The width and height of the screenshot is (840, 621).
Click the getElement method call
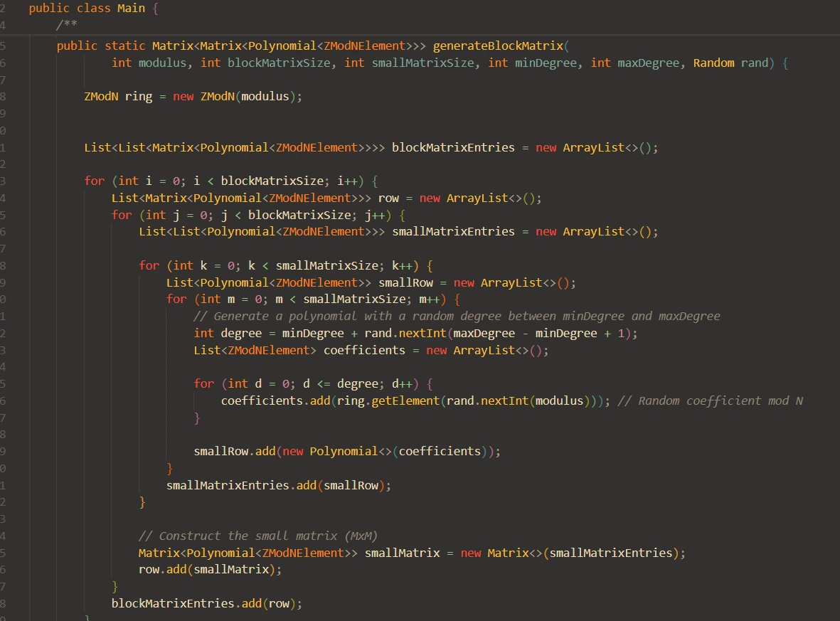405,400
